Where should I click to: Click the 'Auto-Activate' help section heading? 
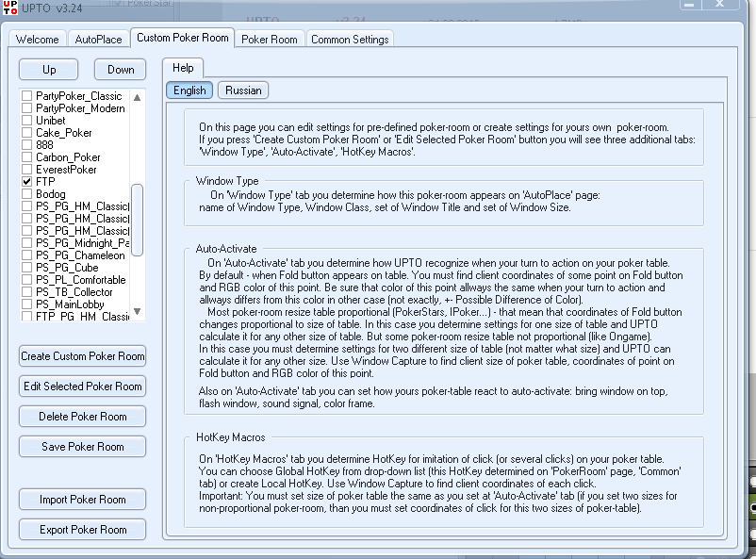226,249
